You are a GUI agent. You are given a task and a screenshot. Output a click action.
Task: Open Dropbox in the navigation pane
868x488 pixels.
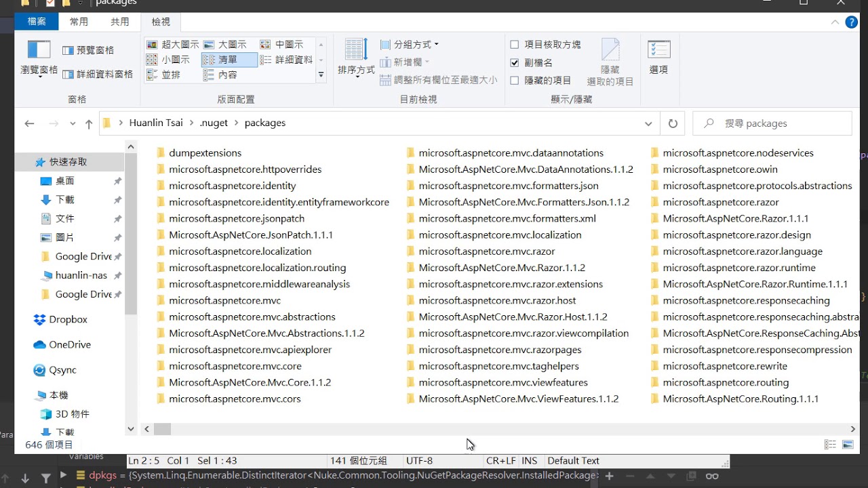(61, 319)
